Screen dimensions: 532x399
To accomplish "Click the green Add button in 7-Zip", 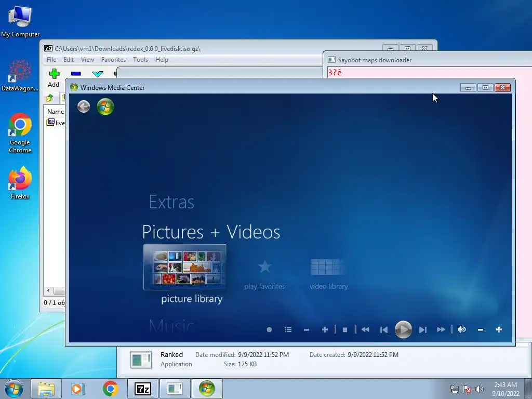I will tap(54, 78).
